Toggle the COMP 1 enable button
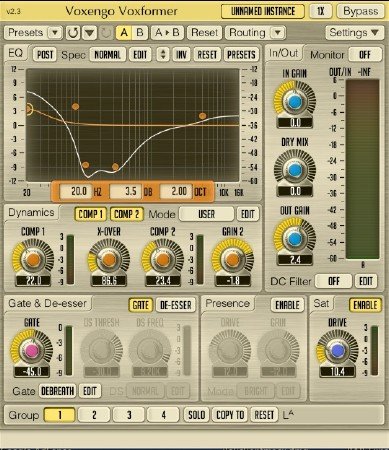Viewport: 389px width, 450px height. [x=91, y=214]
